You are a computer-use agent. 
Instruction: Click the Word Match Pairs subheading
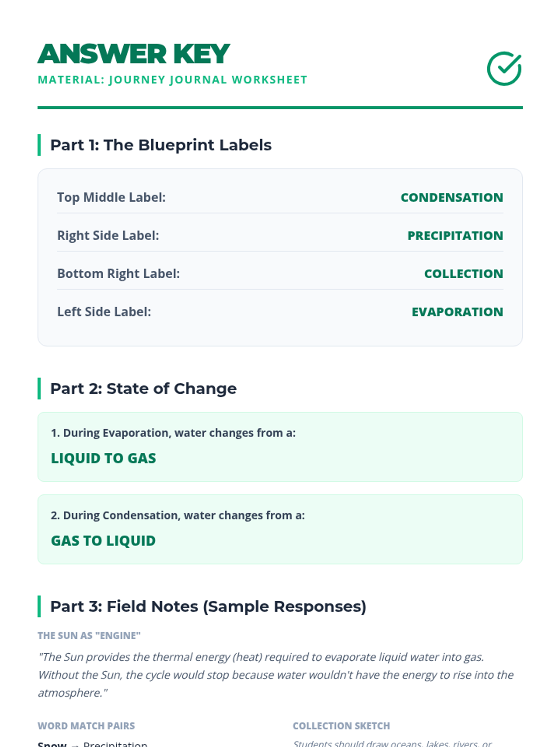coord(86,726)
